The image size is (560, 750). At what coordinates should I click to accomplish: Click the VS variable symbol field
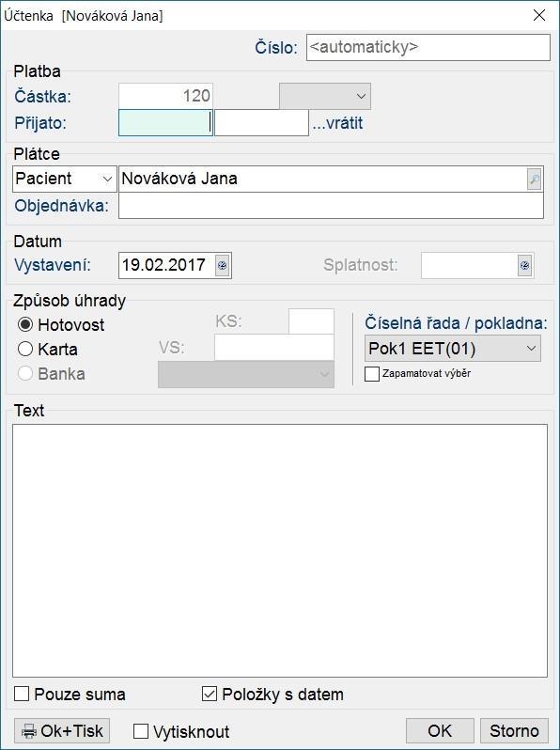(x=274, y=348)
